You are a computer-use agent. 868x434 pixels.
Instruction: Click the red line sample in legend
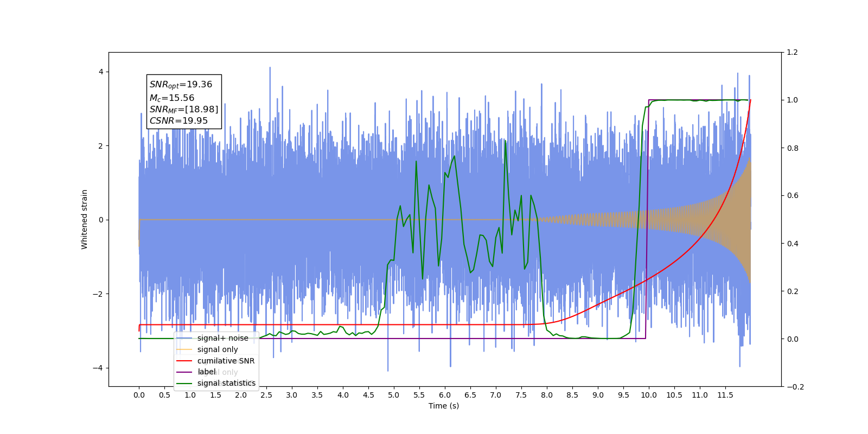[184, 361]
